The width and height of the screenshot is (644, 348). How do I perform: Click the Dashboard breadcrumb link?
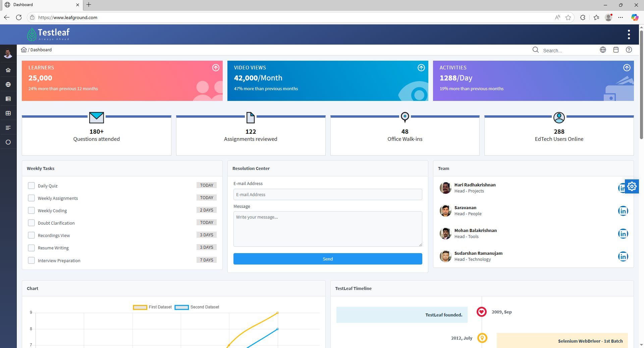(41, 50)
